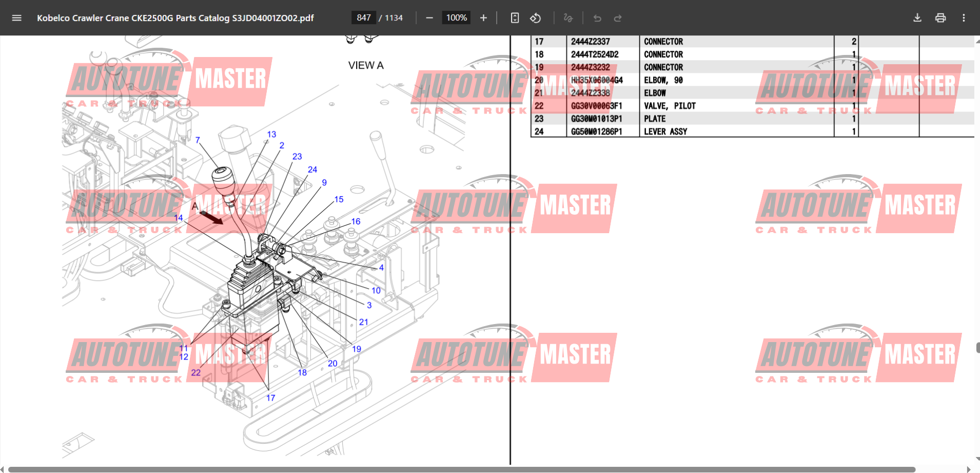Click the PDF file name title
The width and height of the screenshot is (980, 473).
(175, 18)
